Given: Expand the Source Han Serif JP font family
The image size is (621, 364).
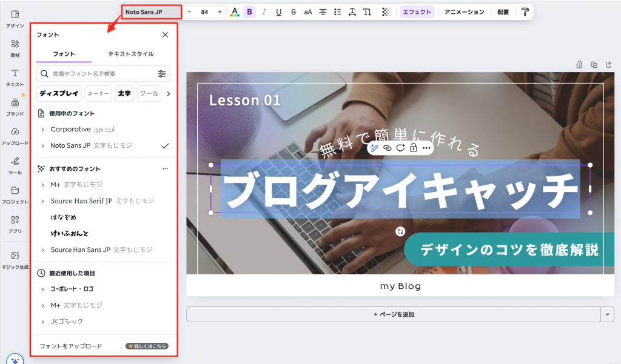Looking at the screenshot, I should [42, 201].
